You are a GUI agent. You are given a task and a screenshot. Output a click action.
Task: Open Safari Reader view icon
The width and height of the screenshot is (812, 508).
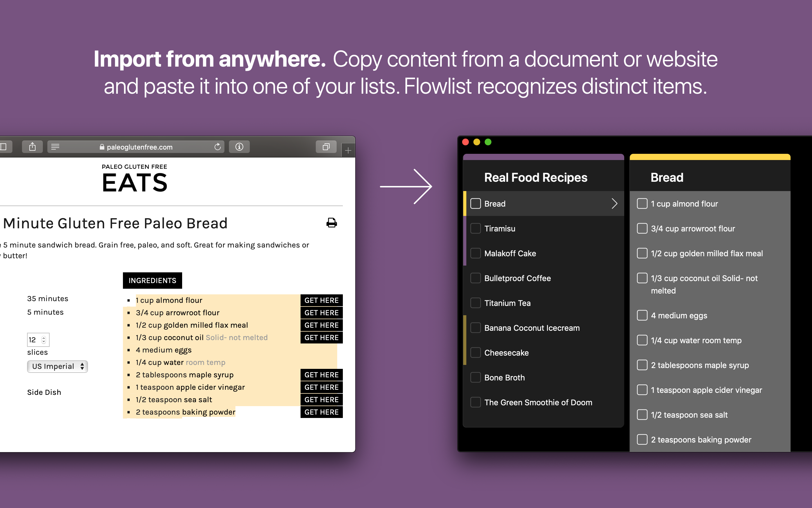pos(55,147)
